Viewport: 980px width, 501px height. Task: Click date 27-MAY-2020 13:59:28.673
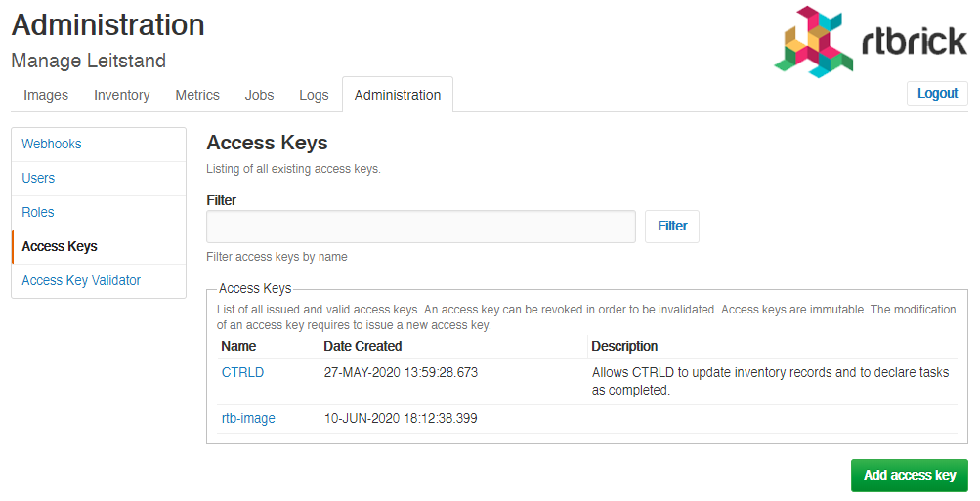tap(401, 372)
